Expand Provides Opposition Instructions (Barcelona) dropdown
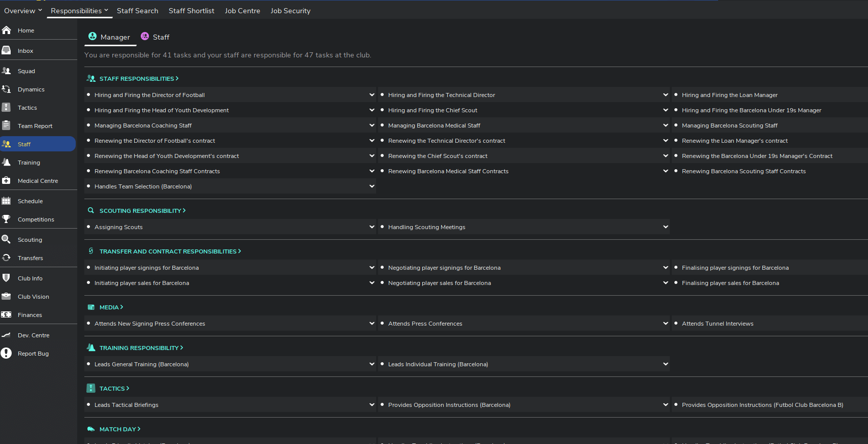Screen dimensions: 868x444 pos(666,405)
